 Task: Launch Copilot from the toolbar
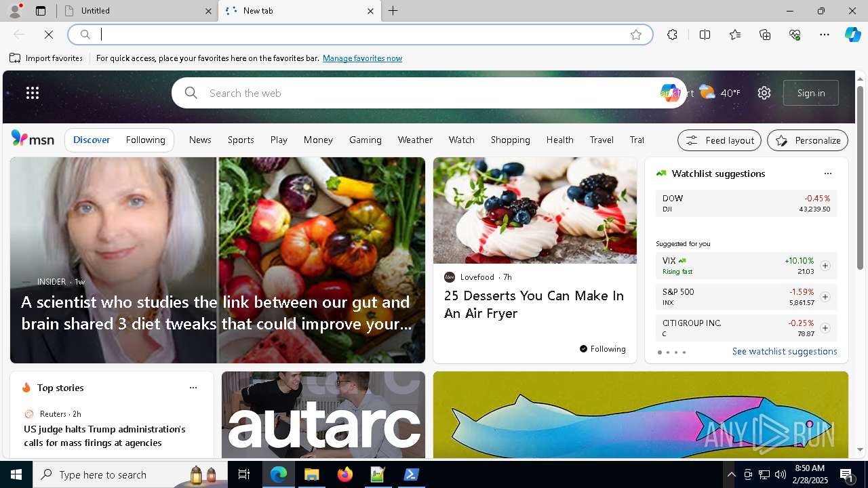click(852, 35)
